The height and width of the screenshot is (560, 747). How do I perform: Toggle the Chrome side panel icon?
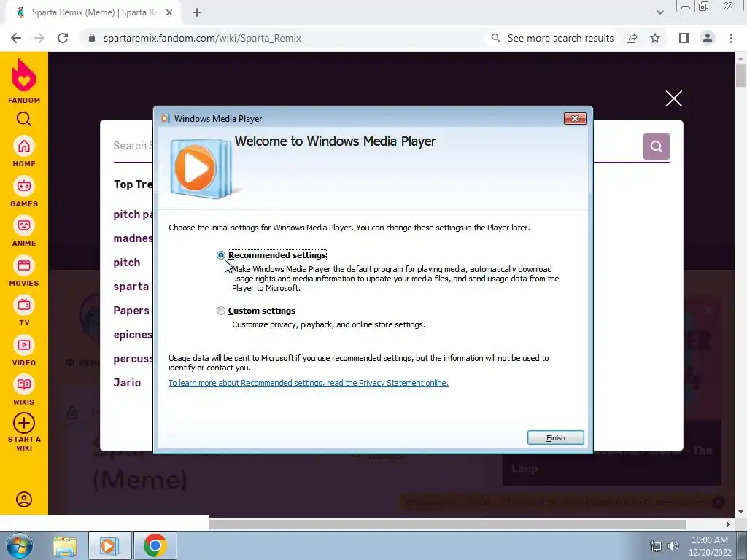click(x=684, y=38)
